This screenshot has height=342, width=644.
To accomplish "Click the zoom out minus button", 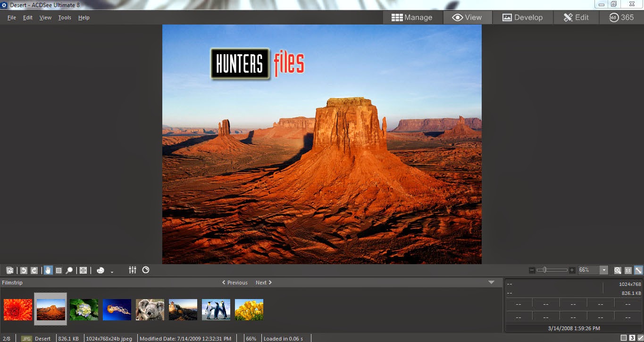I will click(x=532, y=270).
